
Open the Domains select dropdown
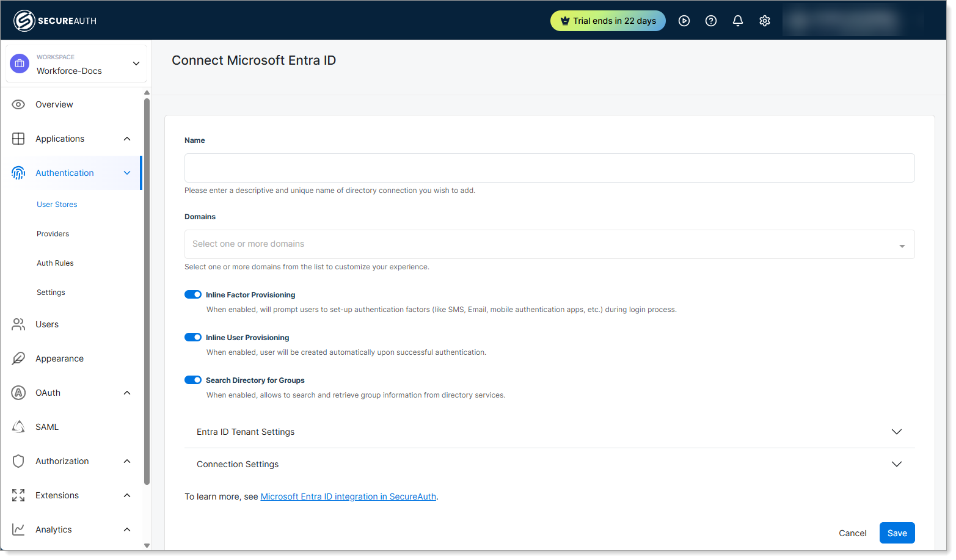pyautogui.click(x=549, y=244)
